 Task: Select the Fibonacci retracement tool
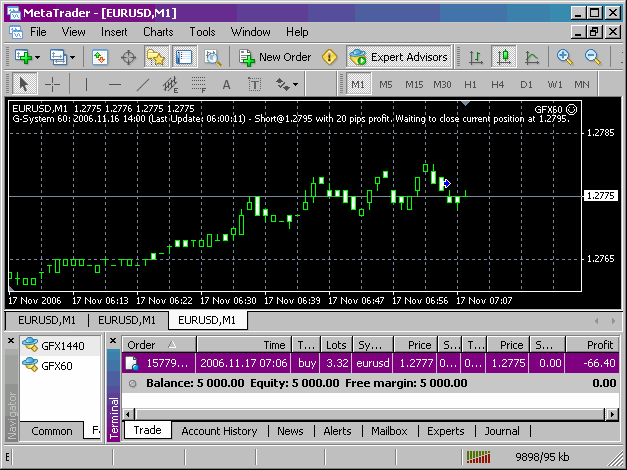(x=199, y=84)
